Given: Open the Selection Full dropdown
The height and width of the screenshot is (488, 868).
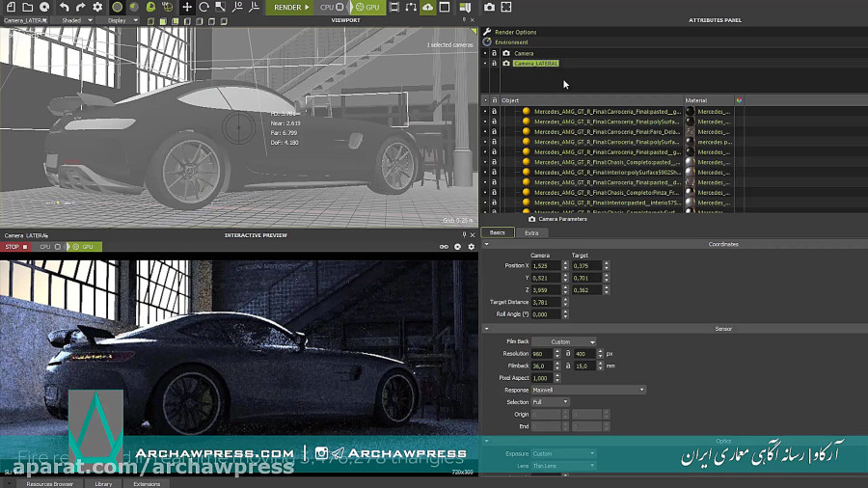Looking at the screenshot, I should coord(550,402).
